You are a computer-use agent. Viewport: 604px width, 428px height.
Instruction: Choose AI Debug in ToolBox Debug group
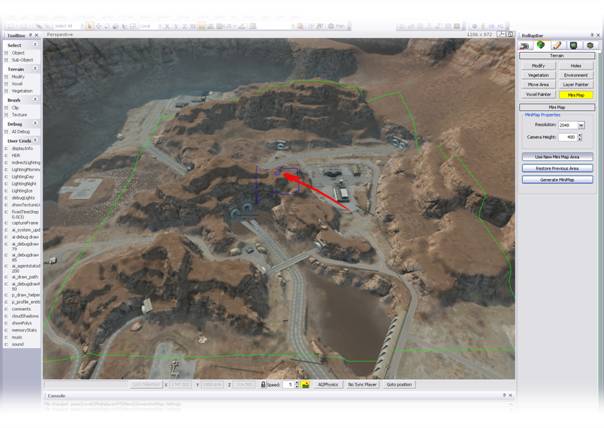pos(20,132)
